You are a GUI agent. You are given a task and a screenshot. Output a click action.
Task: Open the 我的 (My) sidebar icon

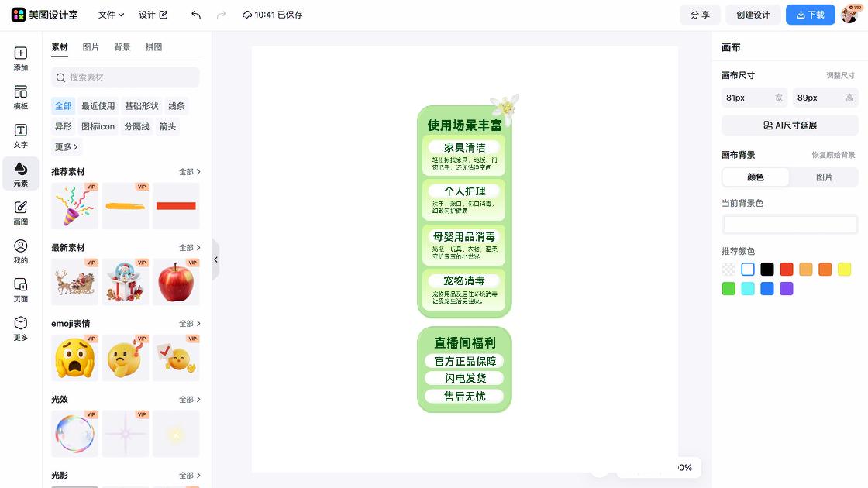[20, 251]
